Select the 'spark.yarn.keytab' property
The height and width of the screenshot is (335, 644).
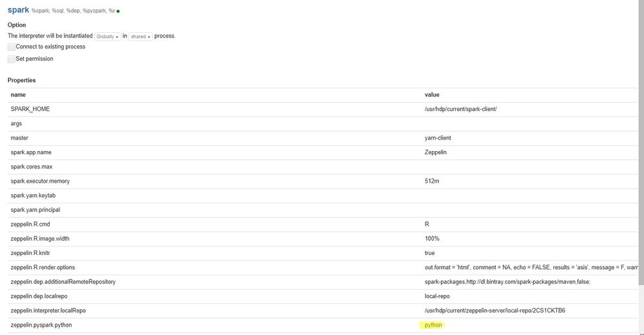point(33,195)
